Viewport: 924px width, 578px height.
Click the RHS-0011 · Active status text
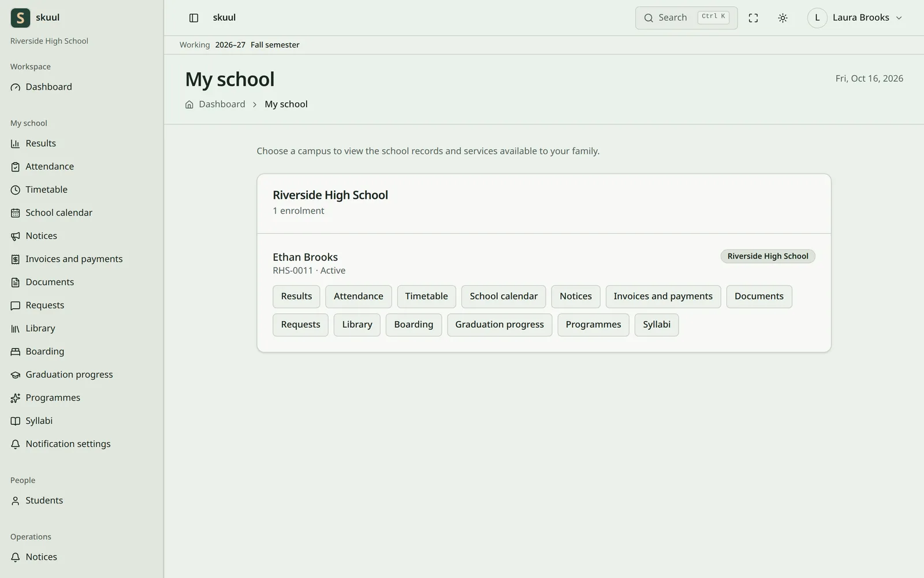[x=309, y=271]
